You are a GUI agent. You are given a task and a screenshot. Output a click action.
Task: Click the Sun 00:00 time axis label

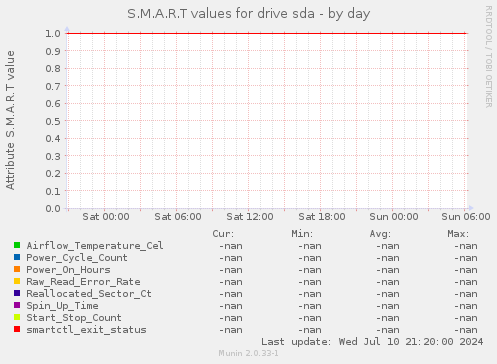[394, 217]
